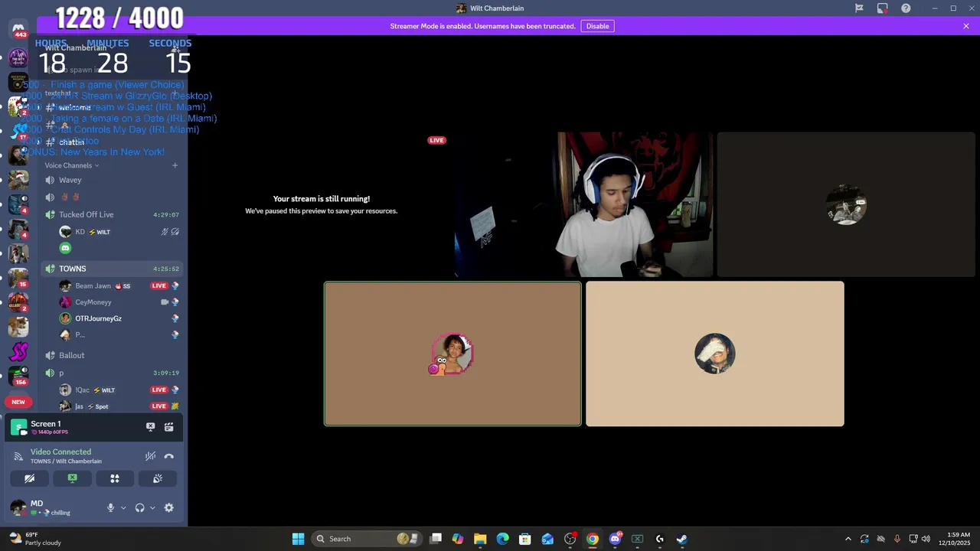Create a new voice channel with plus icon

[175, 165]
